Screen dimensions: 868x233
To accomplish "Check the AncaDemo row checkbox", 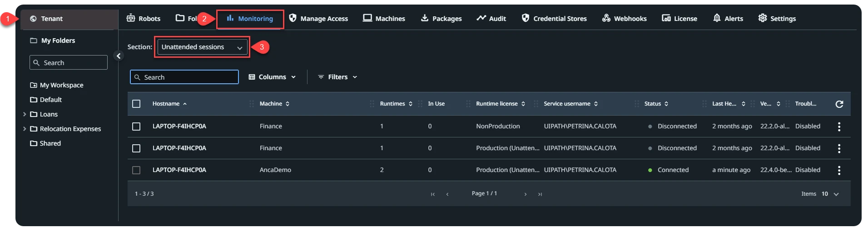I will click(136, 170).
